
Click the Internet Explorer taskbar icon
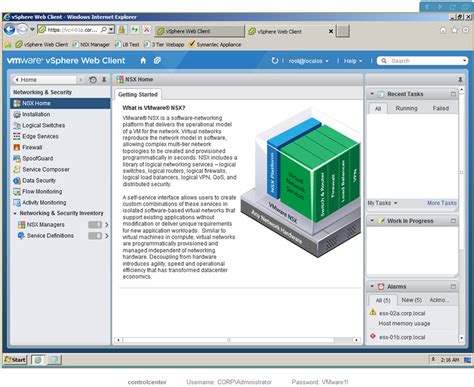pos(38,360)
